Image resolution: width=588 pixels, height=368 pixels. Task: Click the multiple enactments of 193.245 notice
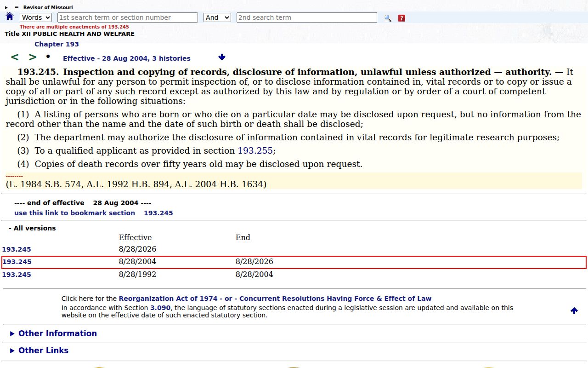point(74,27)
